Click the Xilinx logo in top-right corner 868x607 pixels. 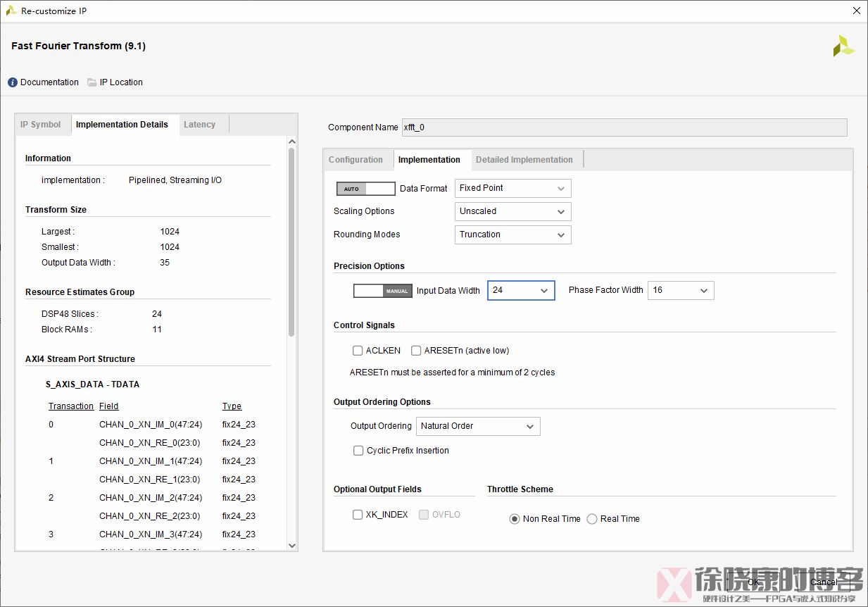pyautogui.click(x=843, y=45)
